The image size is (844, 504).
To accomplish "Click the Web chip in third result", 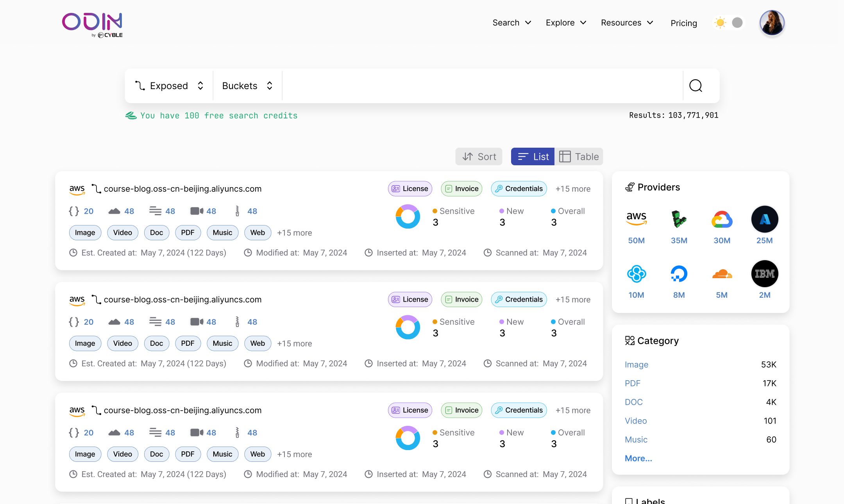I will (x=257, y=454).
